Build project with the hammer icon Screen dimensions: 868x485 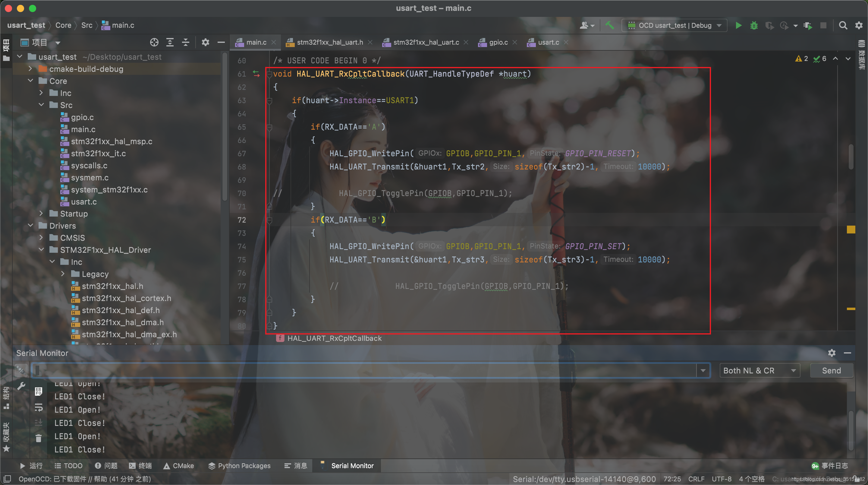[x=609, y=25]
